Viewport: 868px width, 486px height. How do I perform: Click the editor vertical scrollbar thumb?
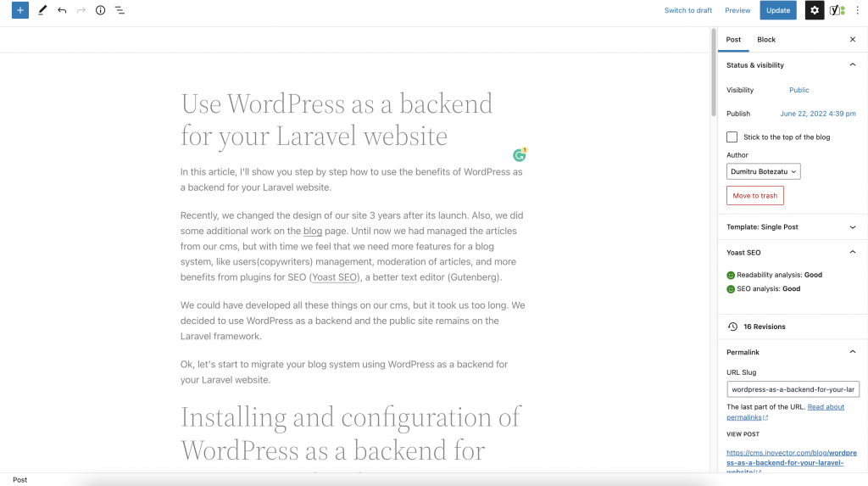pyautogui.click(x=714, y=72)
